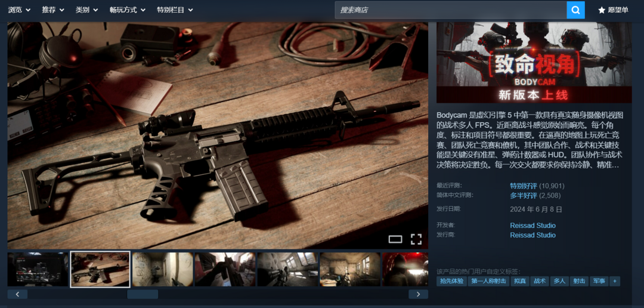Open the 特别好评 recent reviews link
This screenshot has height=308, width=644.
[x=524, y=186]
